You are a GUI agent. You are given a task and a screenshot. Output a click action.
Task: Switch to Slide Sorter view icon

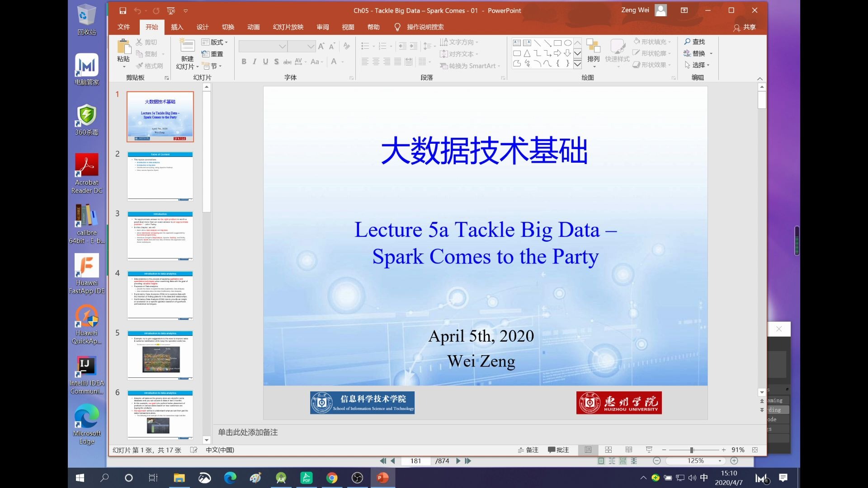click(x=609, y=450)
